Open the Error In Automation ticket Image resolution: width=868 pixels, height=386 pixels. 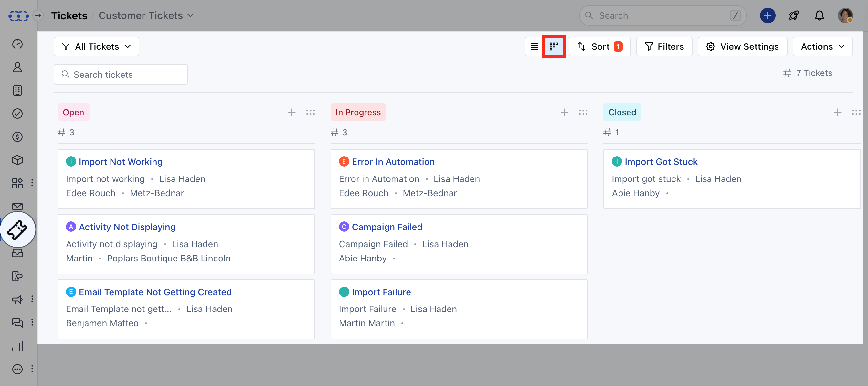(x=393, y=162)
